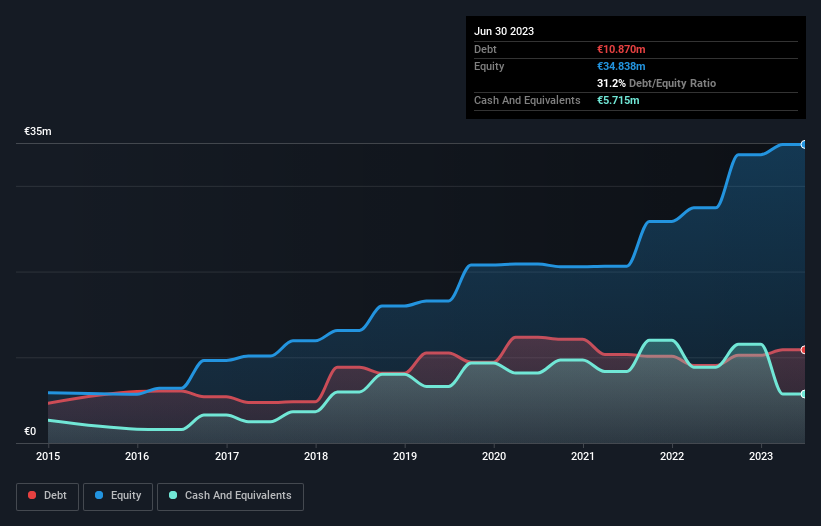Click the teal Cash endpoint marker
This screenshot has height=526, width=821.
pos(804,394)
